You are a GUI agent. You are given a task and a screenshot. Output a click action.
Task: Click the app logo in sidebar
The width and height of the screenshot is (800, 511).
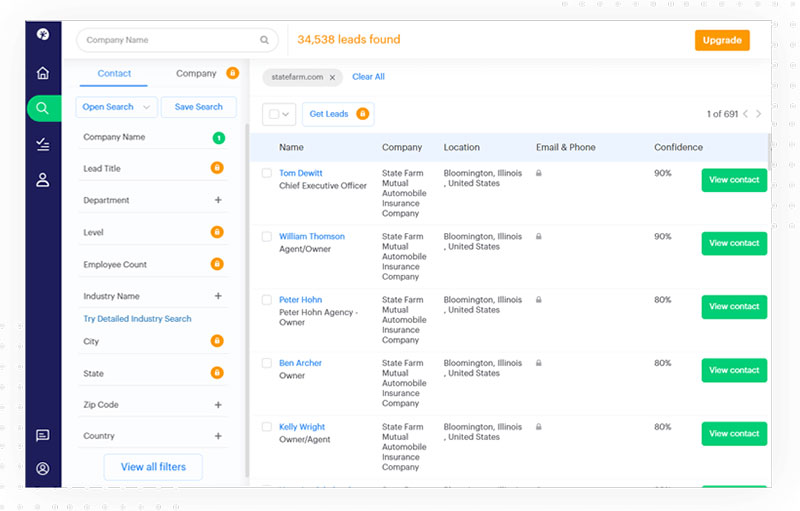[x=43, y=34]
